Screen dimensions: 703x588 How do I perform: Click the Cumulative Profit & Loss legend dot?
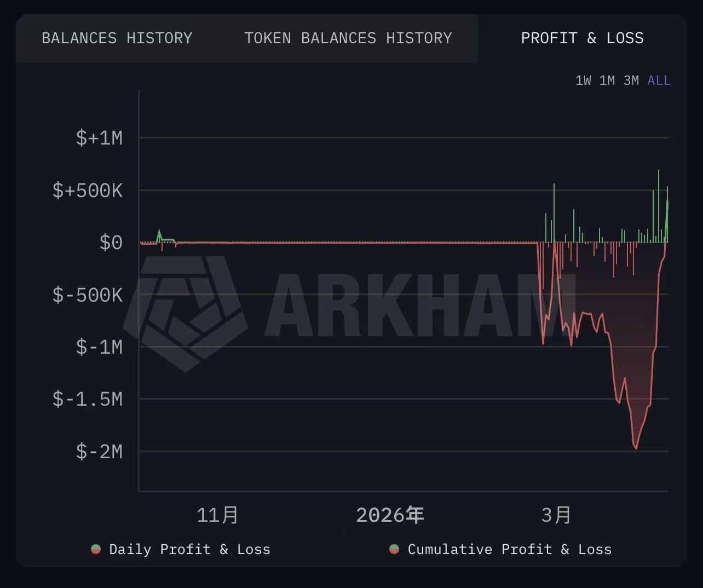click(394, 549)
